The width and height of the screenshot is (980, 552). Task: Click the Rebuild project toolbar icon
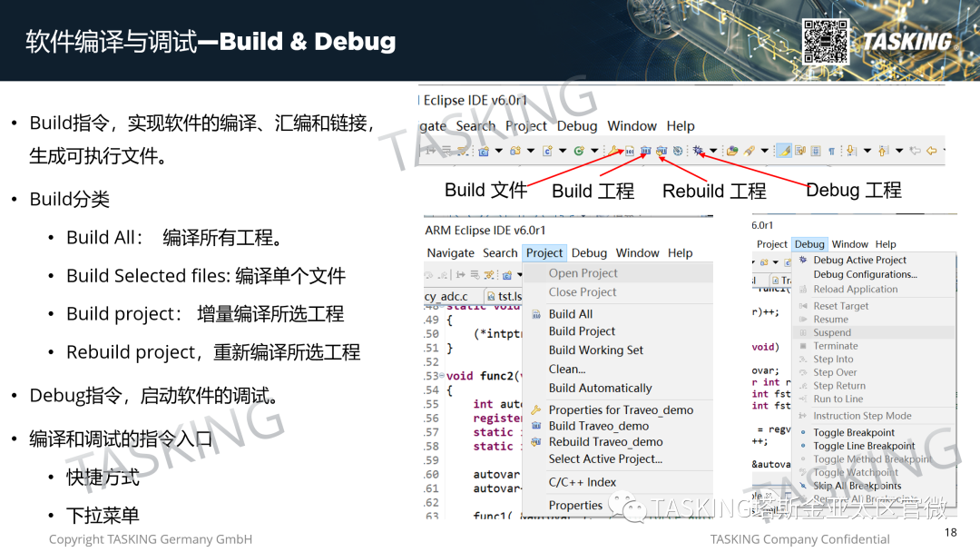(661, 151)
